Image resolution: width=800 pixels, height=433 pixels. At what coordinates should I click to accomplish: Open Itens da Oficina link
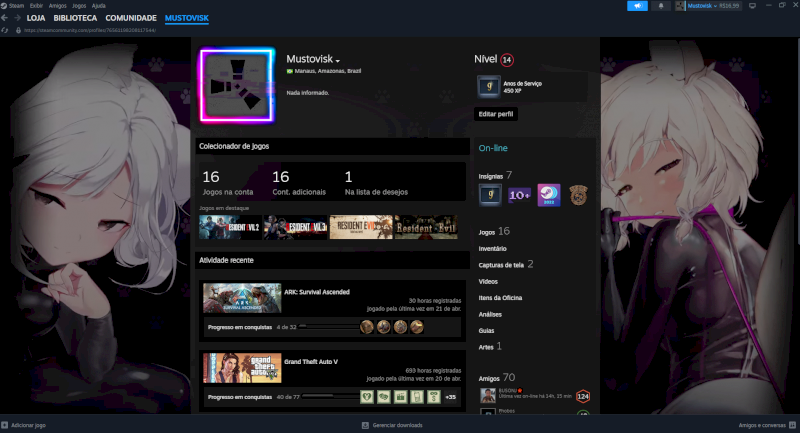[x=500, y=298]
